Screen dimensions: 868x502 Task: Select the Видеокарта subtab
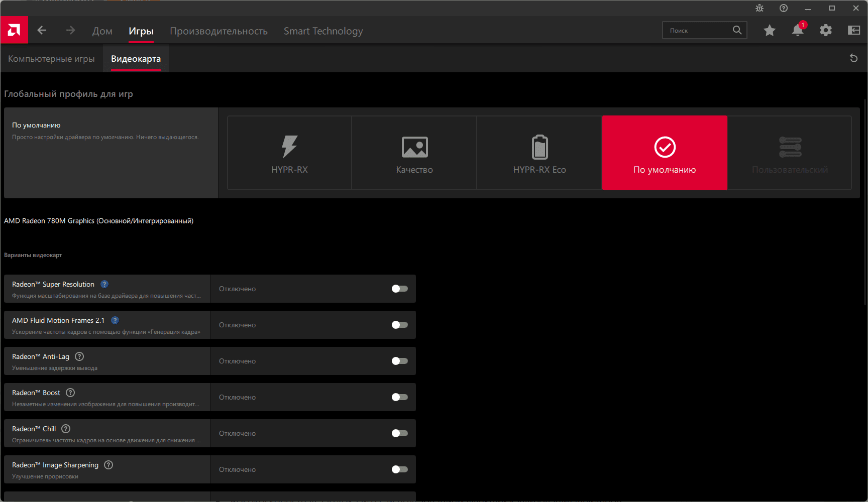pos(136,59)
